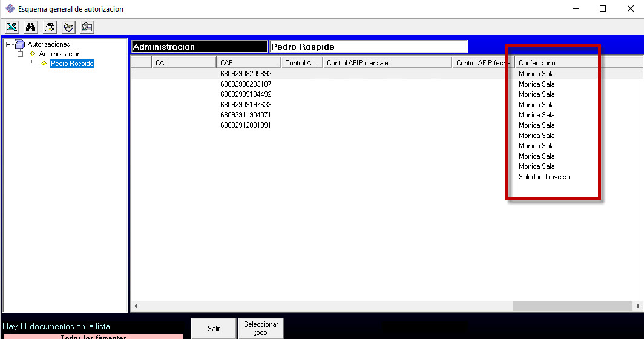Select the Pedro Rospide tree item
This screenshot has width=644, height=339.
tap(71, 64)
